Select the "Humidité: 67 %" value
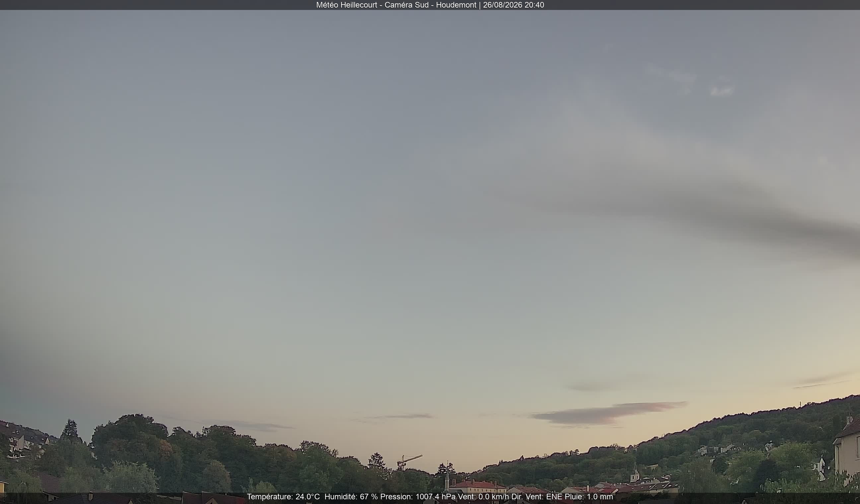The image size is (860, 504). pyautogui.click(x=351, y=497)
